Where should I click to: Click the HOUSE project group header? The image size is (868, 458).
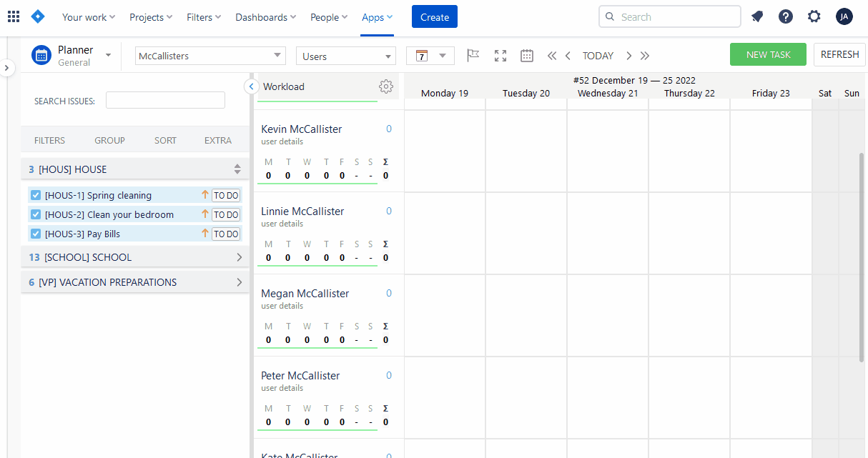pyautogui.click(x=135, y=169)
